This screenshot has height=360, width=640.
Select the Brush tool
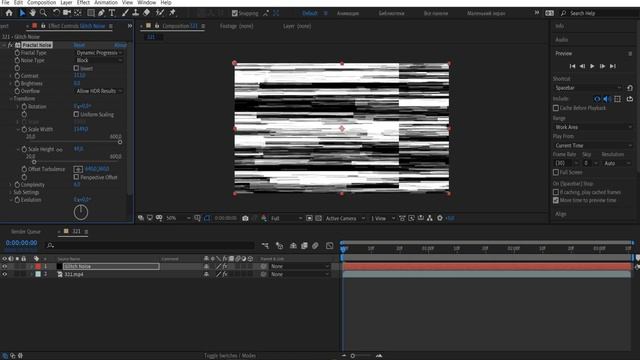[x=125, y=13]
